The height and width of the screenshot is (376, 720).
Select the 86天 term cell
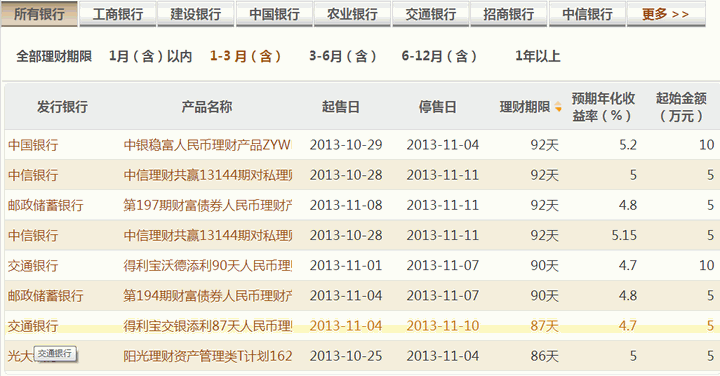point(545,356)
